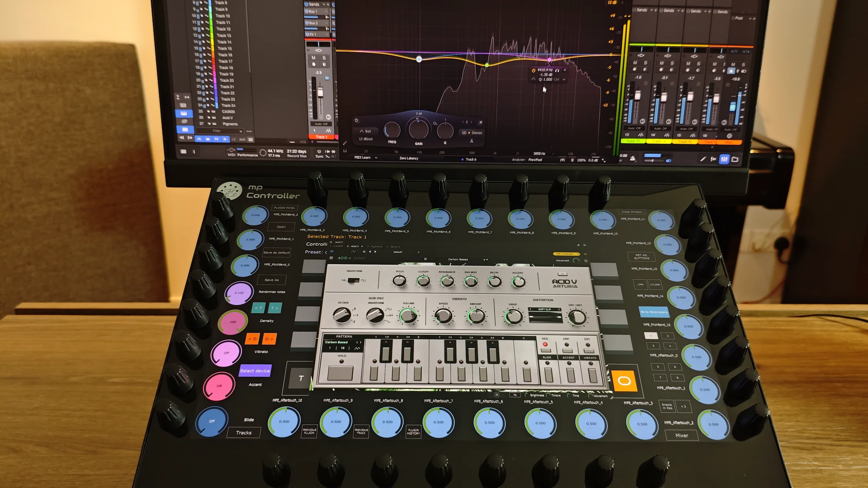The height and width of the screenshot is (488, 868).
Task: Solo Track 14 mixer channel
Action: (x=672, y=63)
